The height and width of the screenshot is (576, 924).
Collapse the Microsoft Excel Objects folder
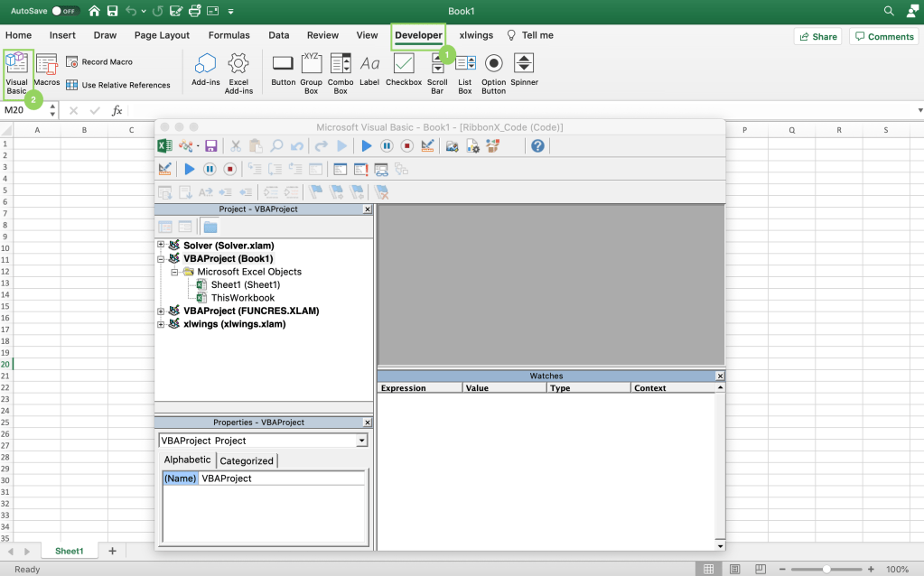(175, 271)
